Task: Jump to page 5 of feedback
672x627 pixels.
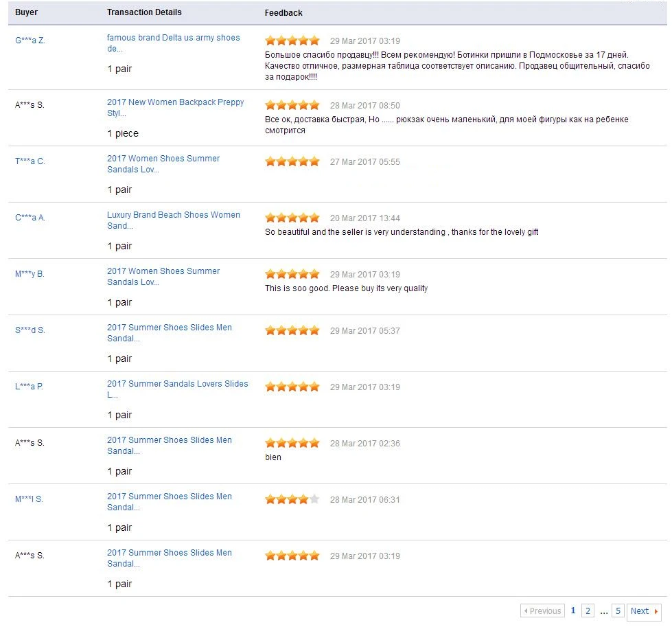Action: click(618, 611)
